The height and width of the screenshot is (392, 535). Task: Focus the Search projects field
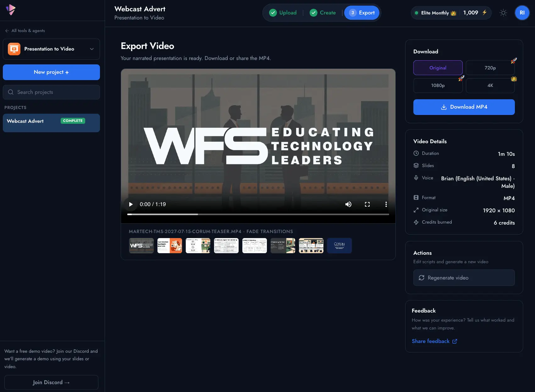51,92
